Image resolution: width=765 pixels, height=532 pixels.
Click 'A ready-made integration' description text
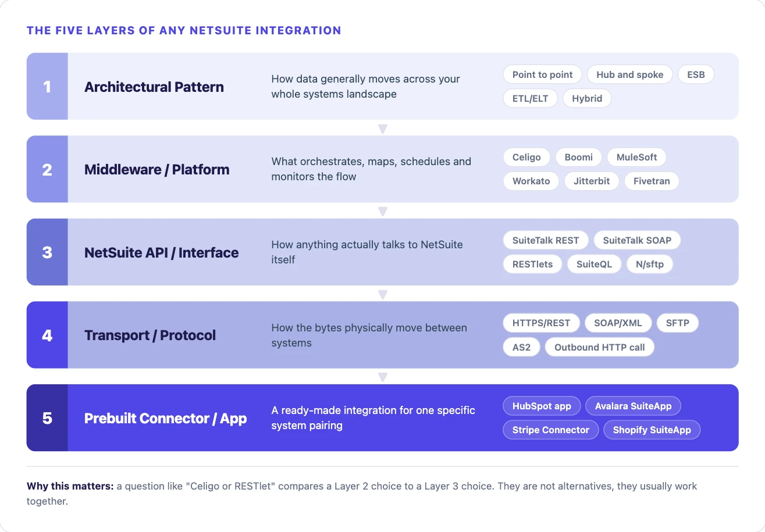[x=373, y=418]
